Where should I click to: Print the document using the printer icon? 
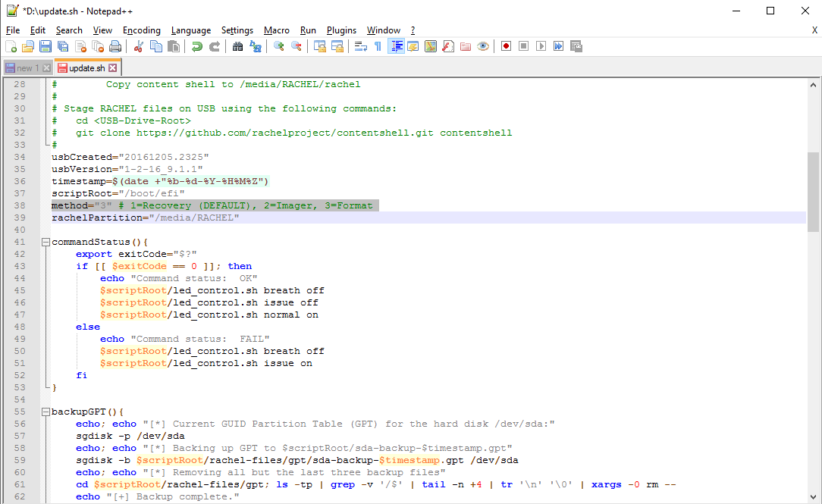pos(115,47)
